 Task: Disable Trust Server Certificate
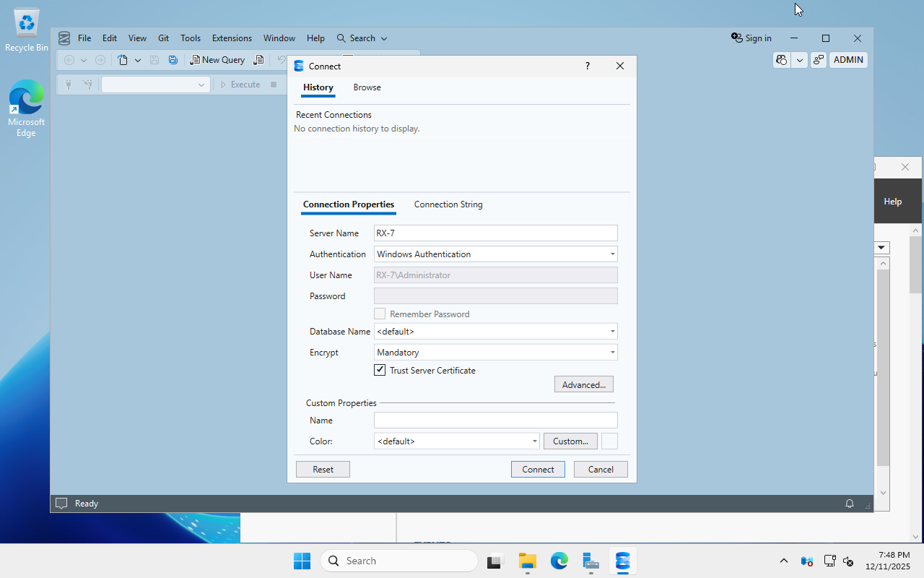click(x=380, y=370)
